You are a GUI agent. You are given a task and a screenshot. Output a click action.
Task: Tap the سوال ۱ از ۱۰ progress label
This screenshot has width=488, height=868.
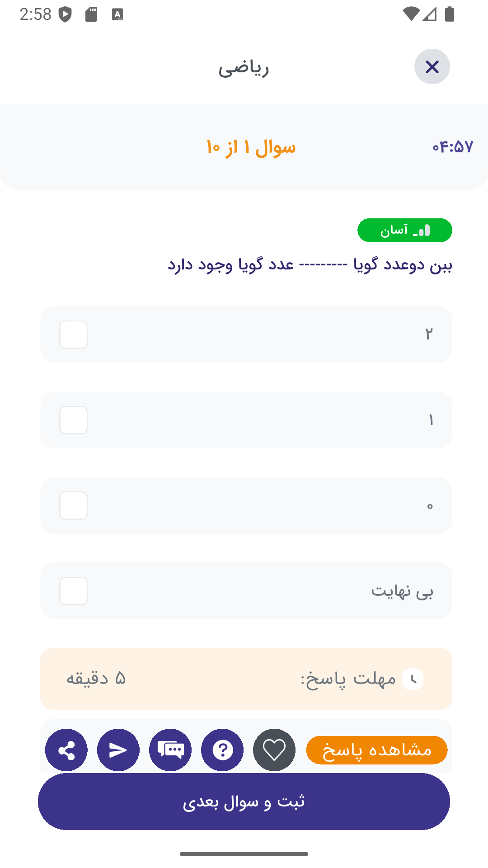pyautogui.click(x=251, y=147)
